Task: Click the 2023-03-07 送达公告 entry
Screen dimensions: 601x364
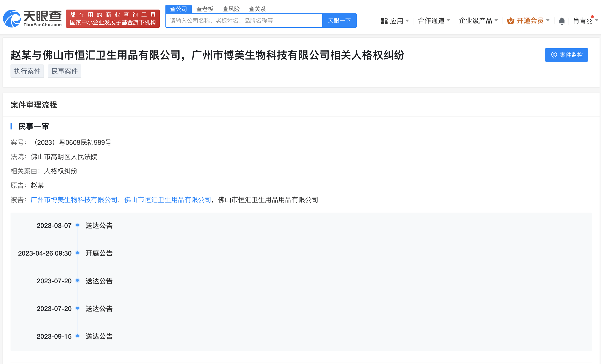Action: point(99,226)
